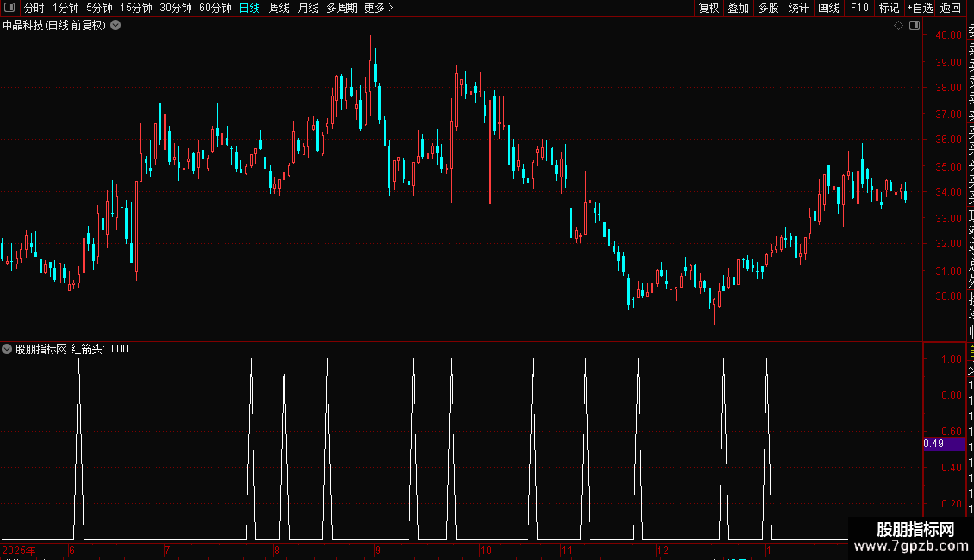Toggle the panel layout icon at top-left
Viewport: 974px width, 560px height.
point(9,8)
